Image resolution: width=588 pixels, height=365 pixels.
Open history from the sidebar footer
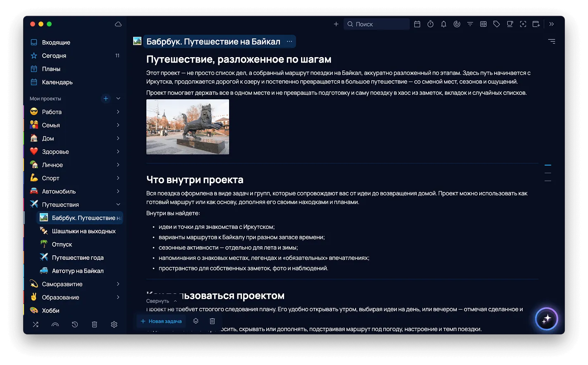pyautogui.click(x=75, y=324)
